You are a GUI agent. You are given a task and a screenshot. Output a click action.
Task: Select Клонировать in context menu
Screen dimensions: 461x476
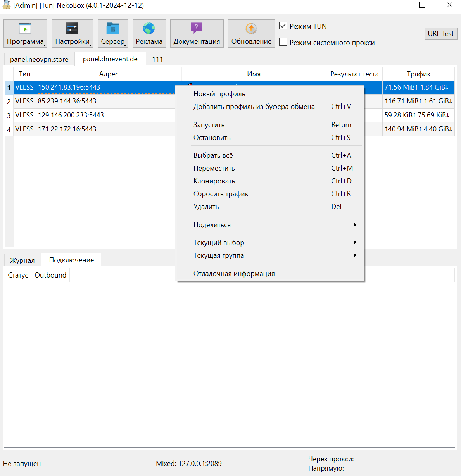click(x=270, y=181)
